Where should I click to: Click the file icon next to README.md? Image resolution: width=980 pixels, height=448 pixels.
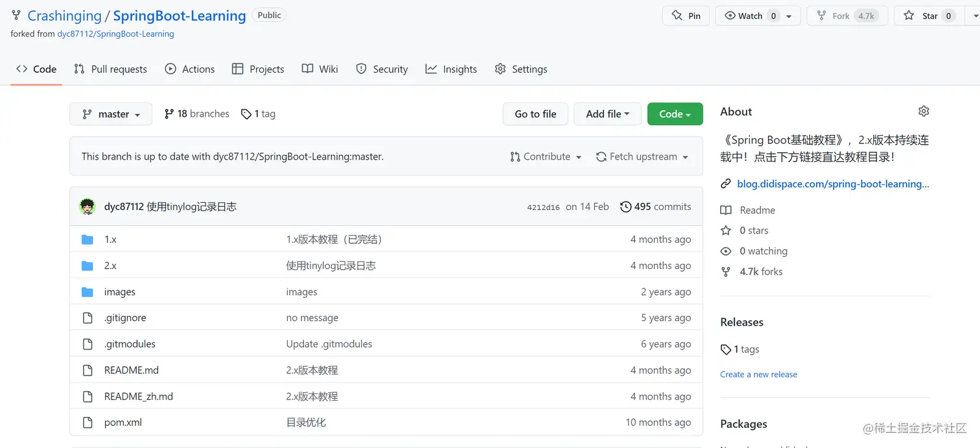pyautogui.click(x=87, y=370)
